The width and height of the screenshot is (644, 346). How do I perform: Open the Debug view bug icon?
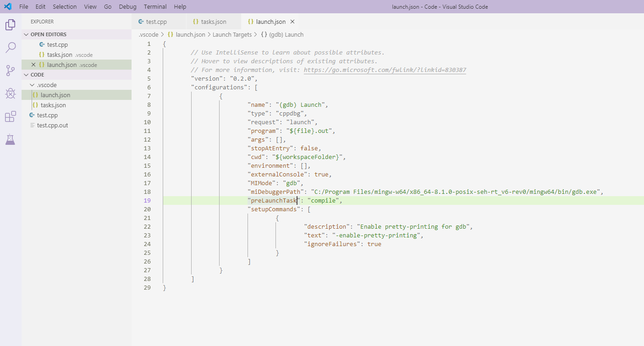coord(11,93)
